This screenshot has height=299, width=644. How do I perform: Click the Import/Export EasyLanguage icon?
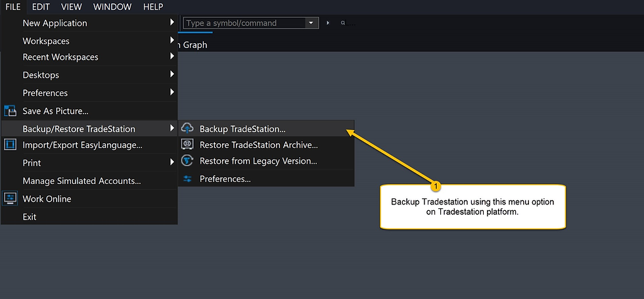pos(10,145)
